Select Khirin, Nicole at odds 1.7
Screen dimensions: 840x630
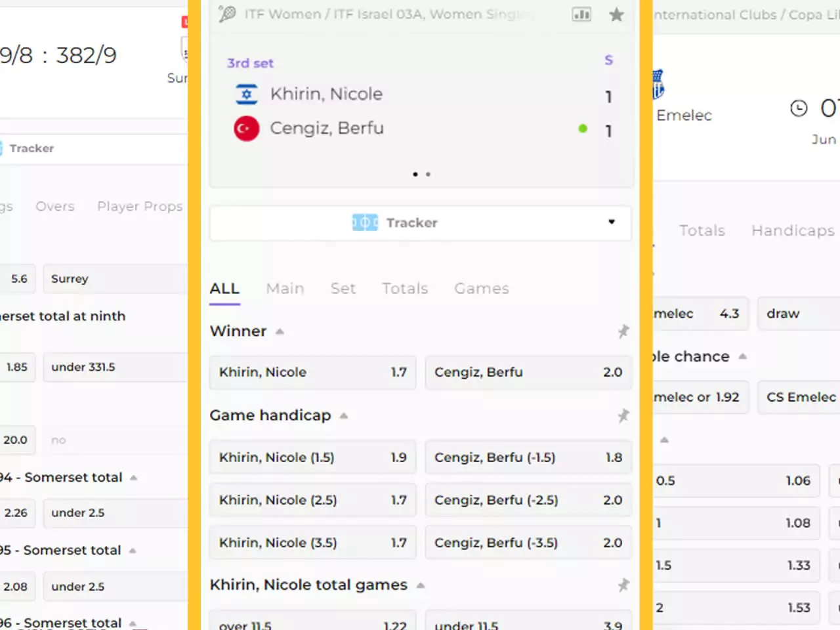(312, 372)
